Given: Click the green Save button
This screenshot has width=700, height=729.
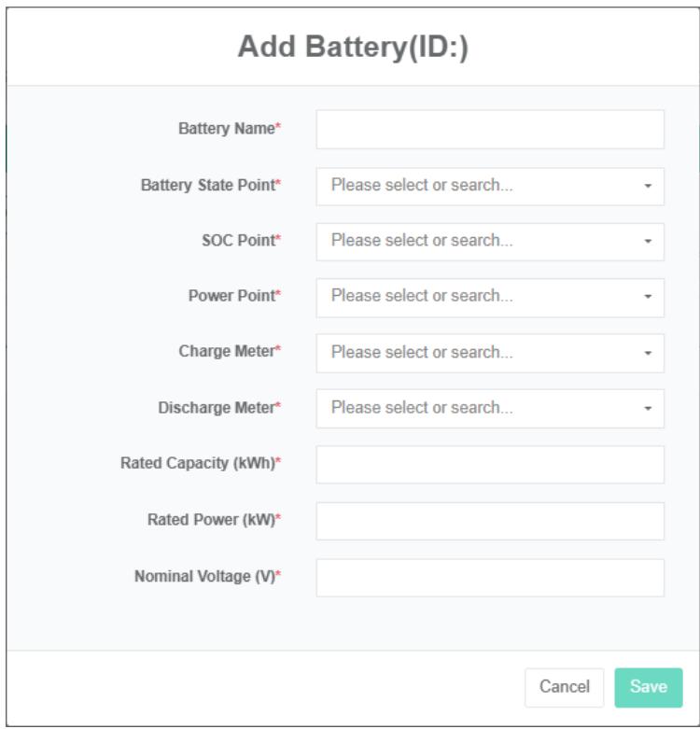Looking at the screenshot, I should click(x=648, y=687).
